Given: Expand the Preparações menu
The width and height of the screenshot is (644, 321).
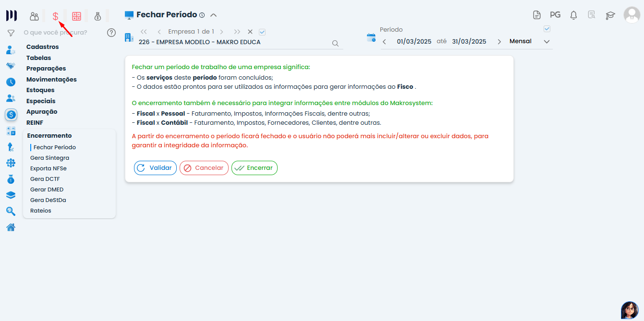Looking at the screenshot, I should coord(46,69).
